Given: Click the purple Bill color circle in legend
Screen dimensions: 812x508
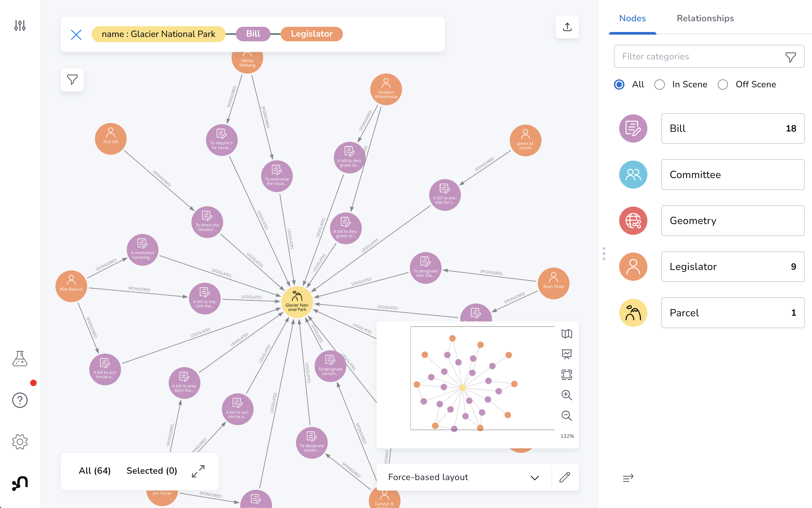Looking at the screenshot, I should point(633,128).
